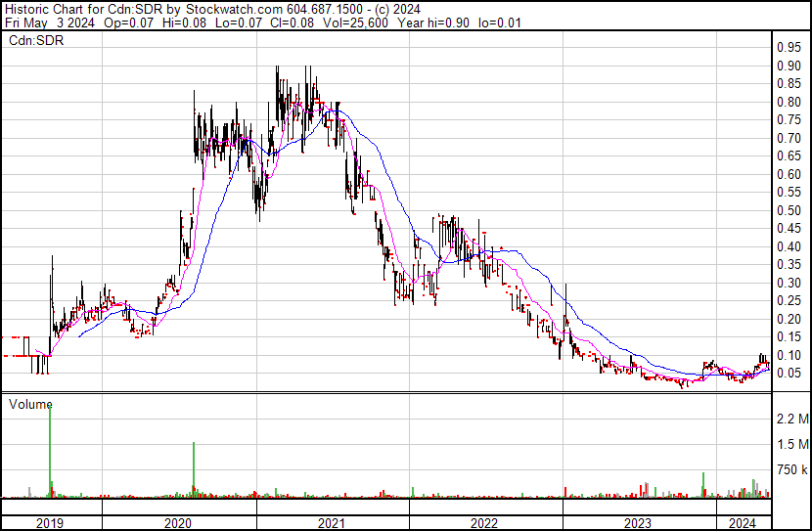Click the 'Year hi=0.90' header value
The height and width of the screenshot is (531, 812).
(433, 22)
